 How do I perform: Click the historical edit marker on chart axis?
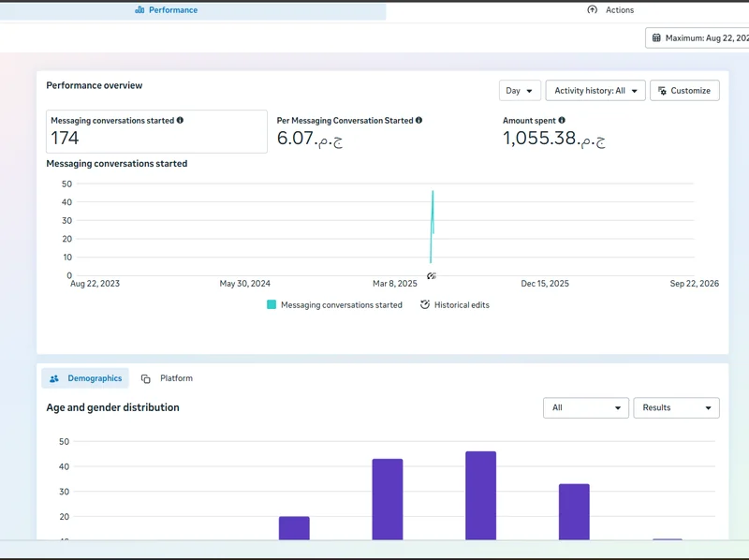click(x=432, y=275)
